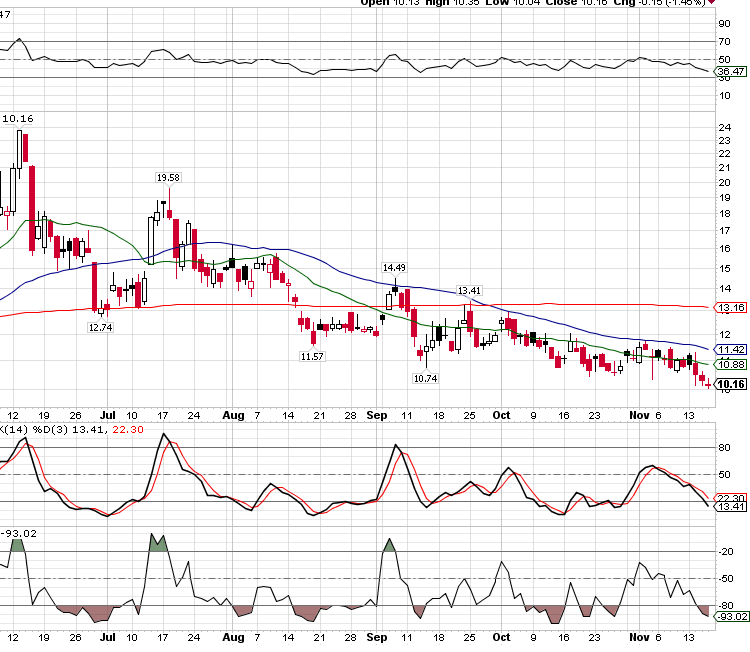This screenshot has width=750, height=652.
Task: Click the 90 level on the RSI axis
Action: [x=724, y=23]
